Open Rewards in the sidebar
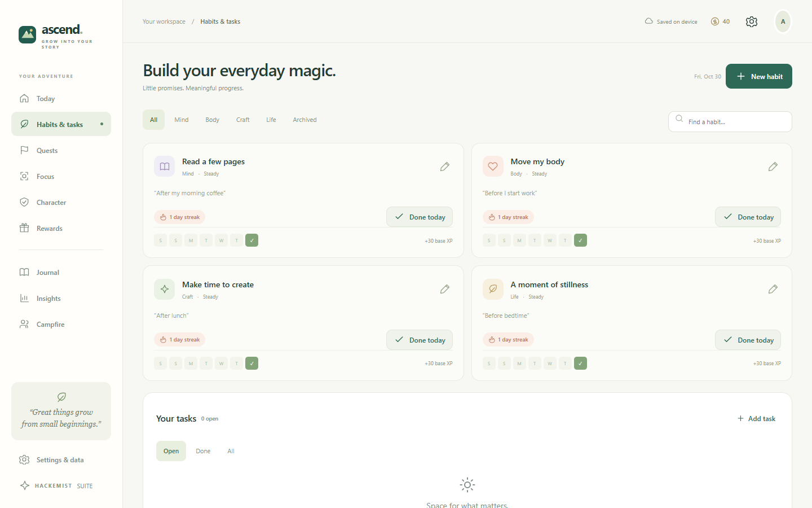This screenshot has width=812, height=508. [61, 228]
